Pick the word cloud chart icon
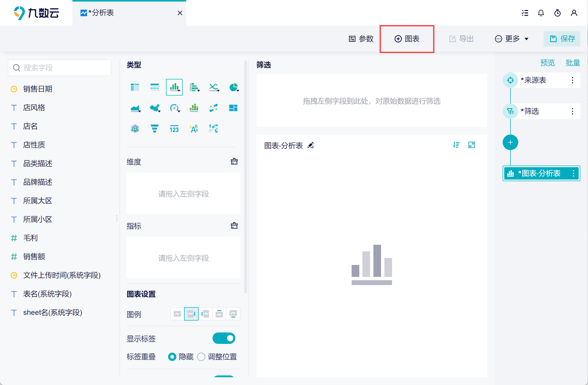 194,129
